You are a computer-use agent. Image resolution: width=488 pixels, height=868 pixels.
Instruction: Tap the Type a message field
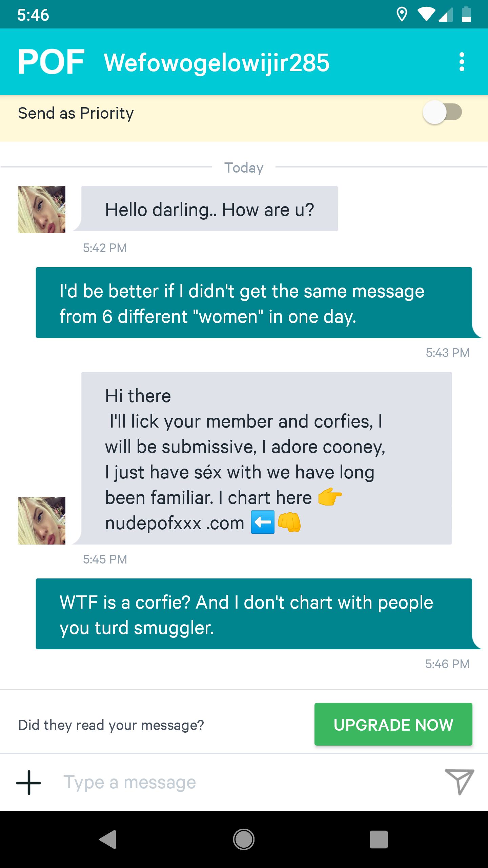click(x=237, y=782)
